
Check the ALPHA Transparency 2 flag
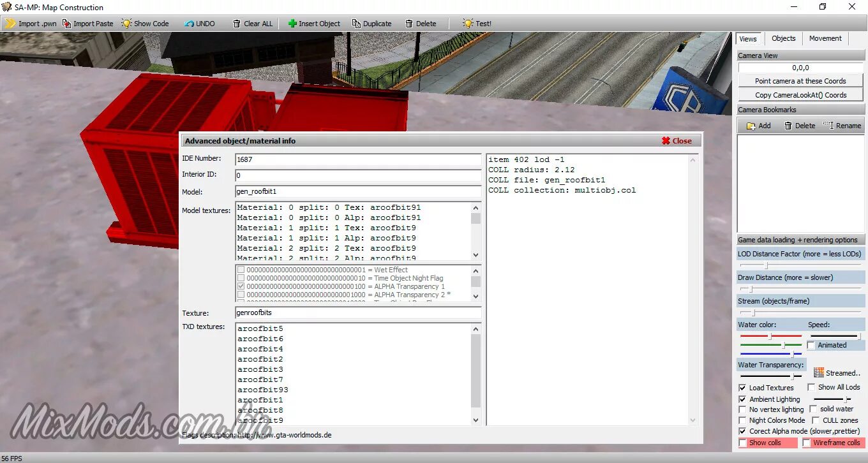coord(241,295)
